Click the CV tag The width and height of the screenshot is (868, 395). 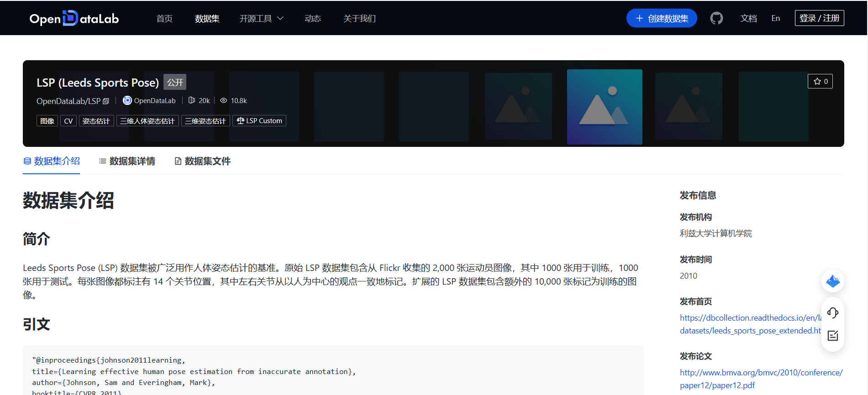click(68, 121)
